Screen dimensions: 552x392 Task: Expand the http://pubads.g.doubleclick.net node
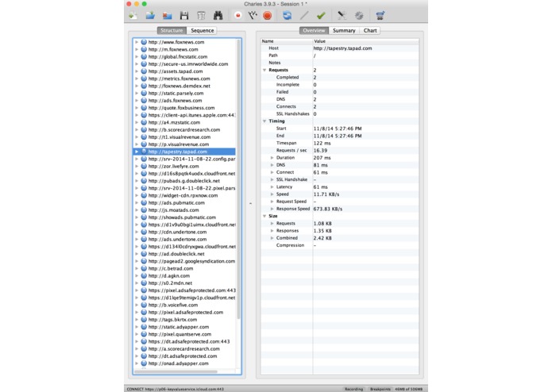pyautogui.click(x=137, y=181)
